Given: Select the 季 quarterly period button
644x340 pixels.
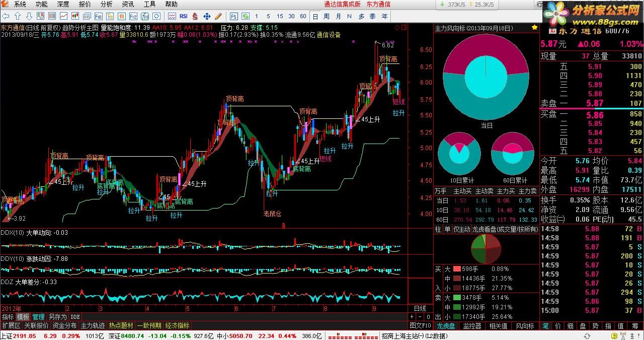Looking at the screenshot, I should click(373, 16).
